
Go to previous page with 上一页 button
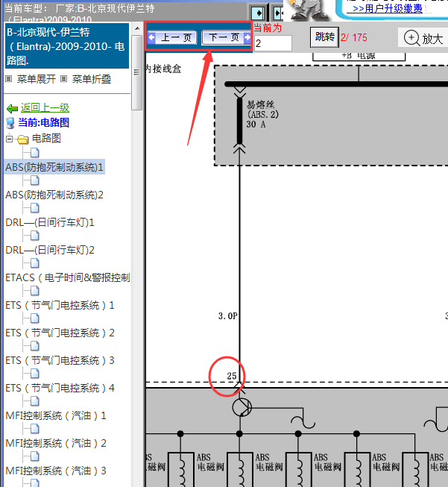tap(171, 38)
